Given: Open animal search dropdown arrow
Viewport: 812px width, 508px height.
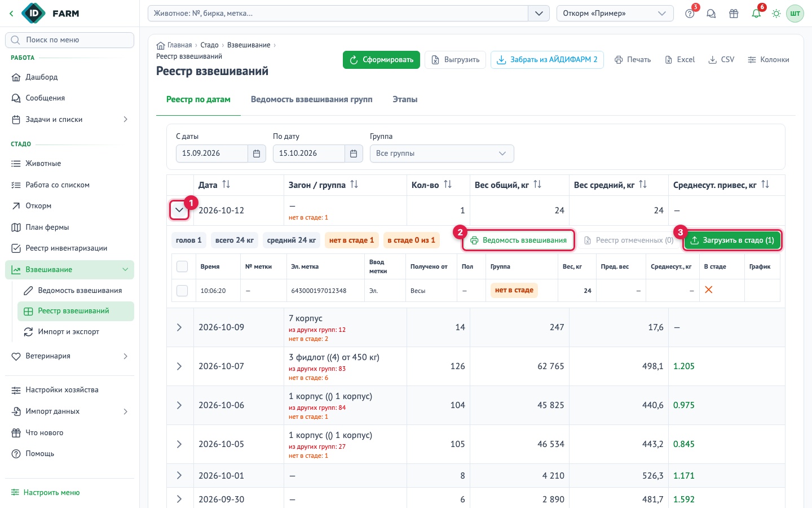Looking at the screenshot, I should [539, 14].
